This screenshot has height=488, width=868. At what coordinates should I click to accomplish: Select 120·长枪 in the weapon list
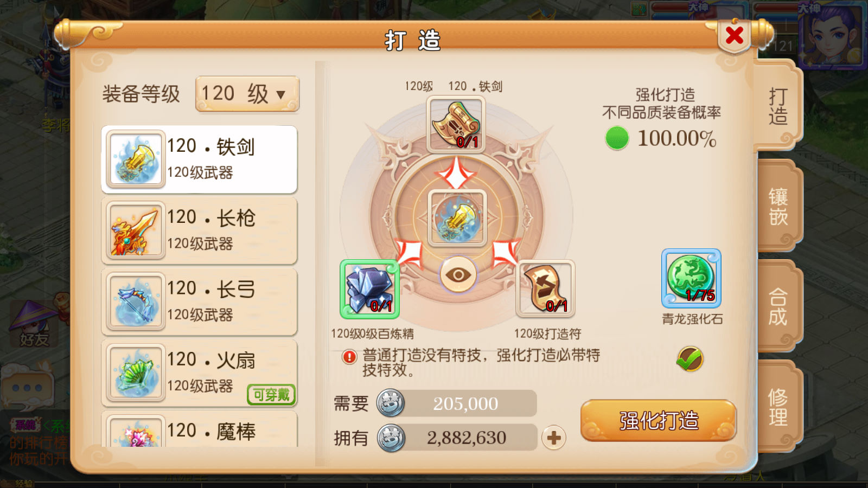pos(199,230)
